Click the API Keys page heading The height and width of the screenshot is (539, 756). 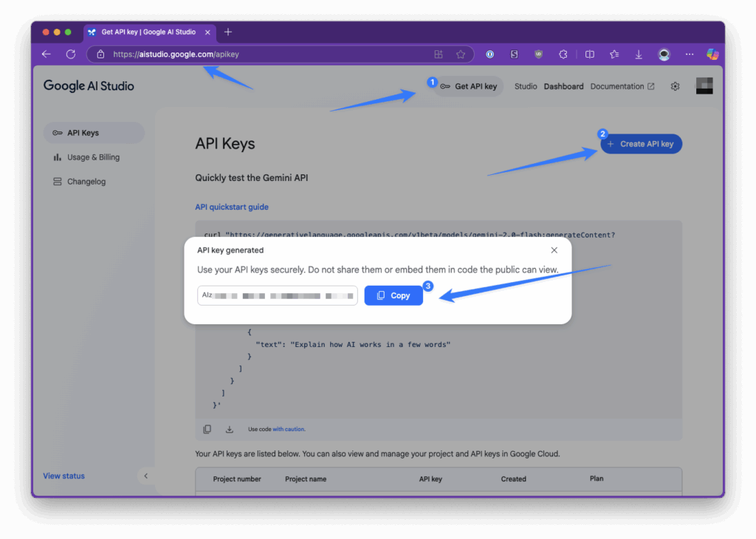point(225,144)
